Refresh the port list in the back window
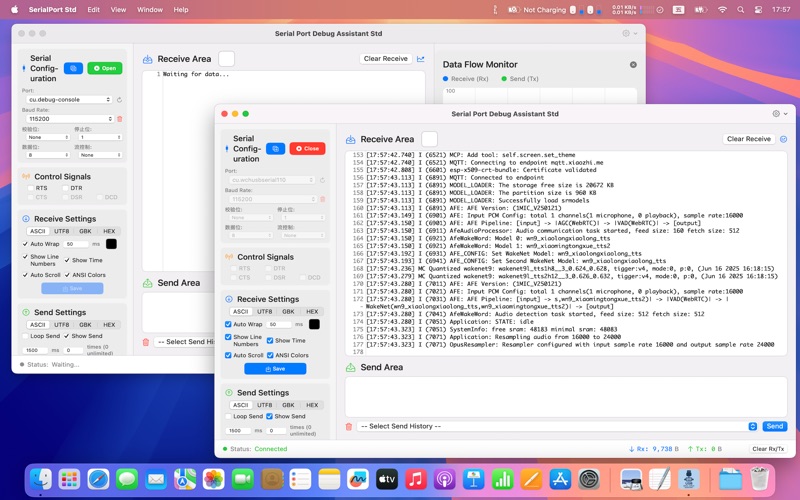The image size is (800, 500). tap(119, 99)
